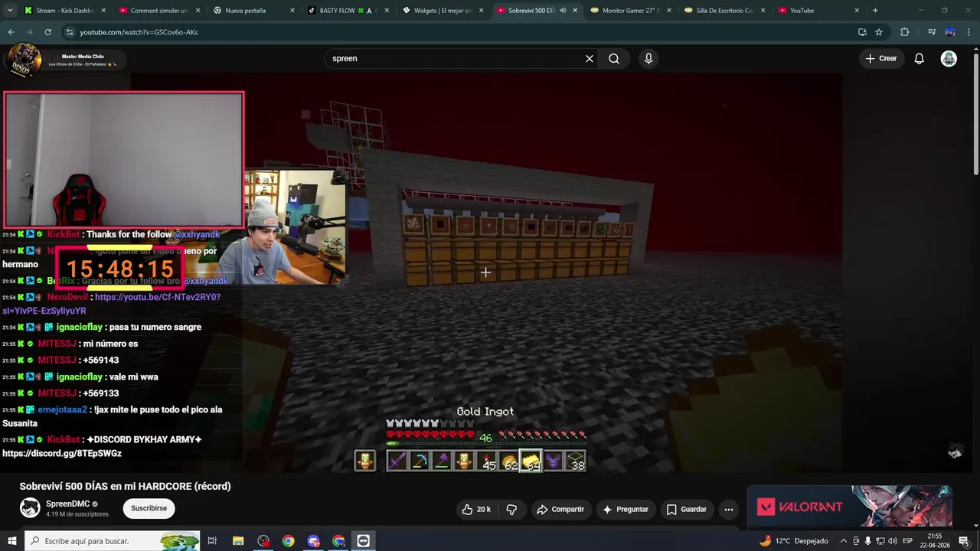Open the discord.gg/8TEpSWGz chat link
980x551 pixels.
click(62, 453)
